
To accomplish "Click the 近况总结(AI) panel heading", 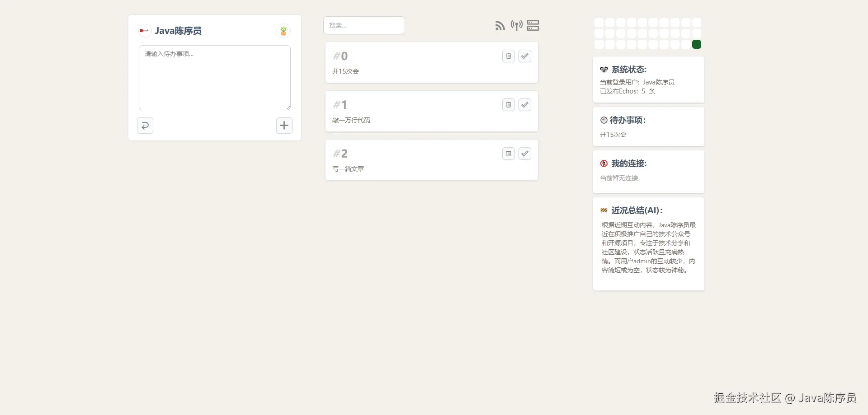I will (x=637, y=210).
